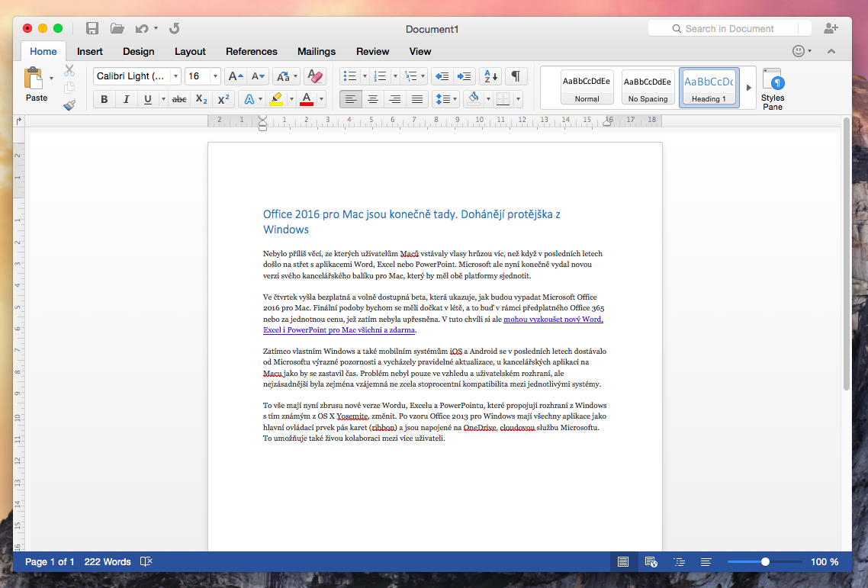The height and width of the screenshot is (588, 868).
Task: Expand bullet list options dropdown
Action: pyautogui.click(x=365, y=76)
